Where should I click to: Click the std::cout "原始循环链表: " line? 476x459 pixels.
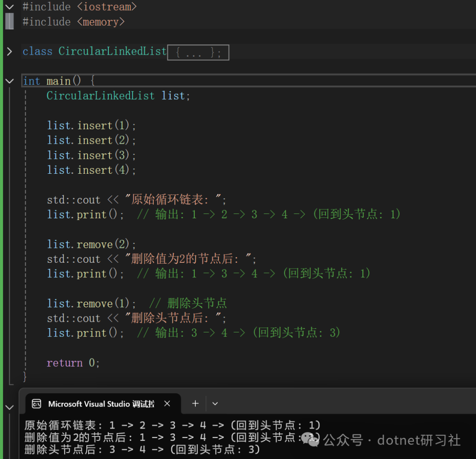tap(137, 200)
